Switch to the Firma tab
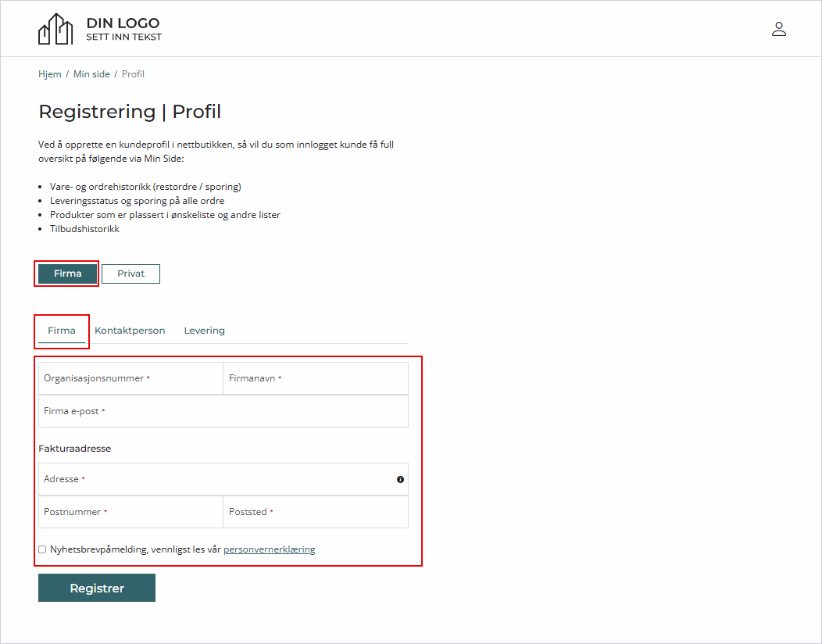 point(62,331)
